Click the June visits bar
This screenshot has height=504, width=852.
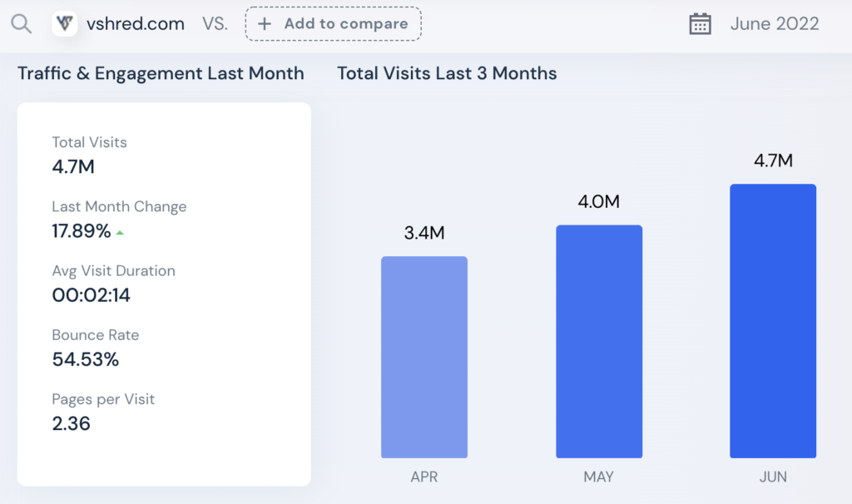point(773,321)
